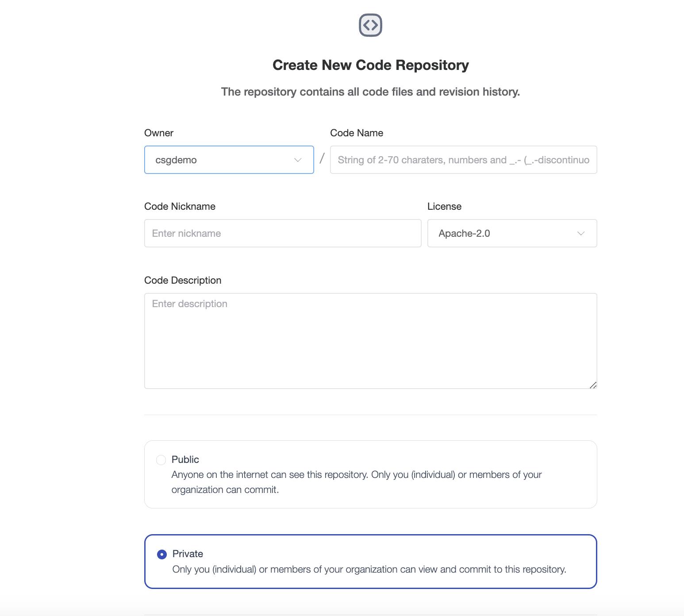Click the code repository icon at top
This screenshot has width=684, height=616.
(370, 25)
